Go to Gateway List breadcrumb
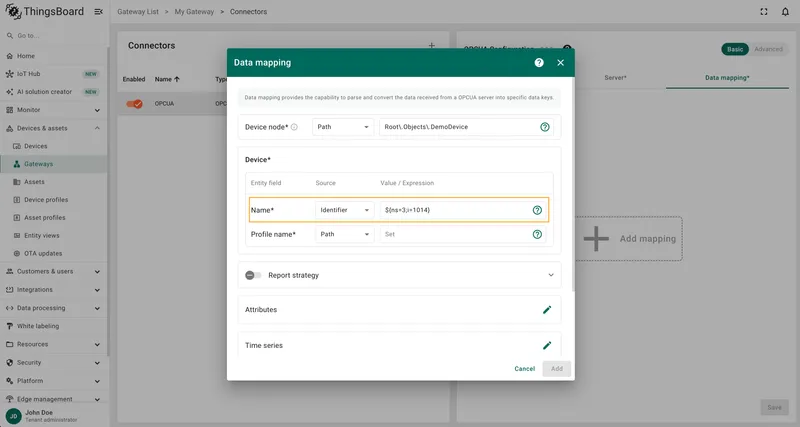The width and height of the screenshot is (800, 427). [x=138, y=12]
